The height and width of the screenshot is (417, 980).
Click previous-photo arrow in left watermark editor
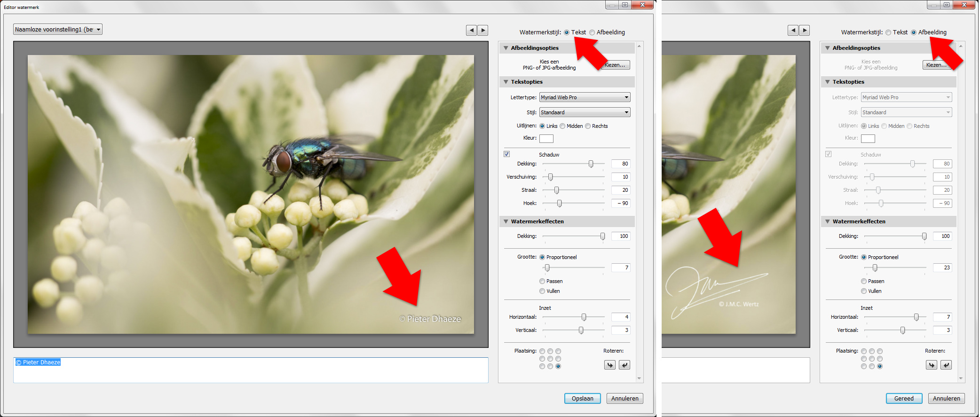pos(471,31)
